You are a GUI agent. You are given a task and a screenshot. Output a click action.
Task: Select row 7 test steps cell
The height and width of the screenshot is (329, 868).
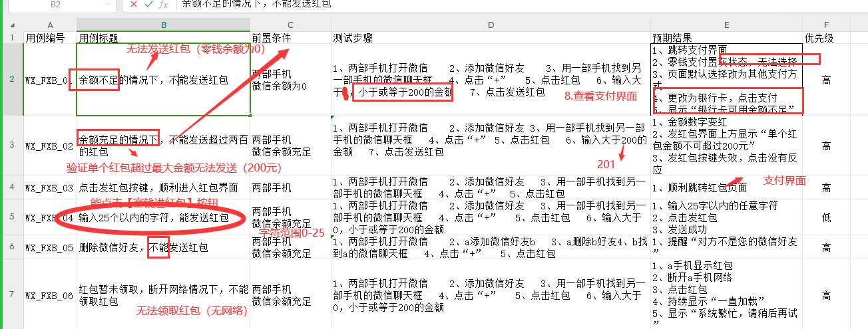point(491,294)
